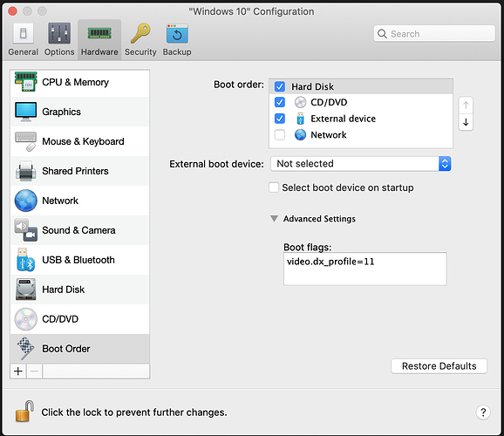Switch to Hardware tab label

pos(99,51)
